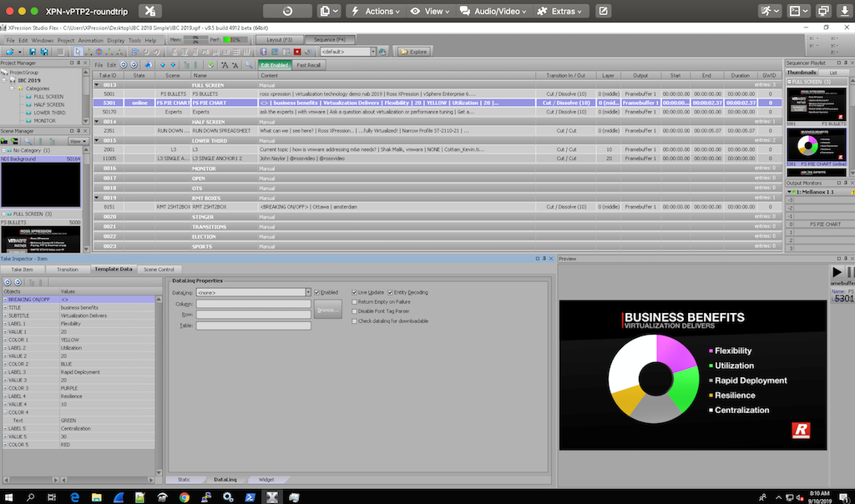Open the Actions dropdown menu
This screenshot has width=855, height=504.
377,11
